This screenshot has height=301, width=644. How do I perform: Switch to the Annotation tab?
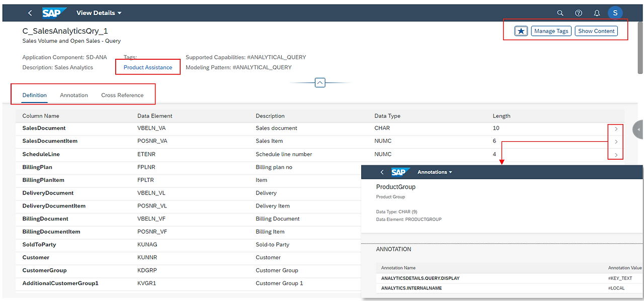pyautogui.click(x=74, y=95)
